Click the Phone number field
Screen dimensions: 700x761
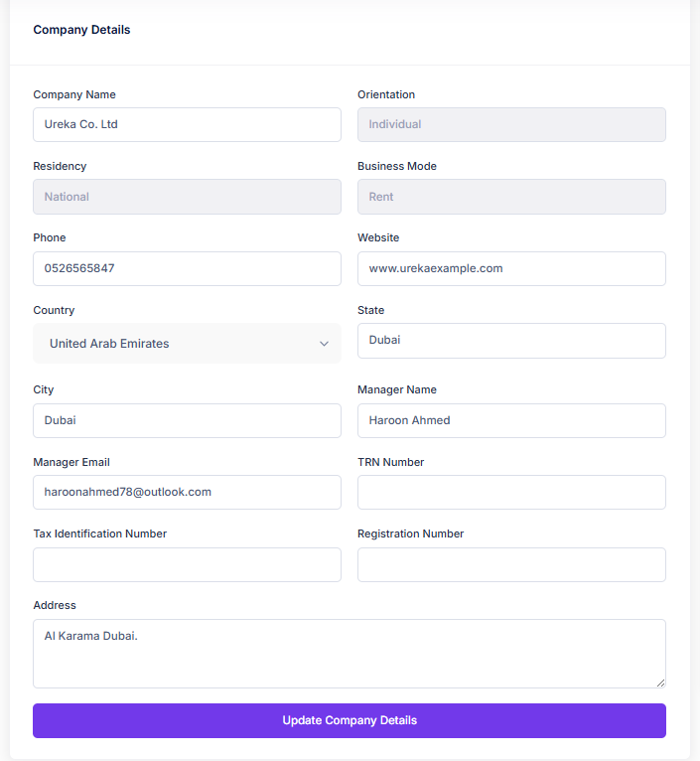pos(187,269)
